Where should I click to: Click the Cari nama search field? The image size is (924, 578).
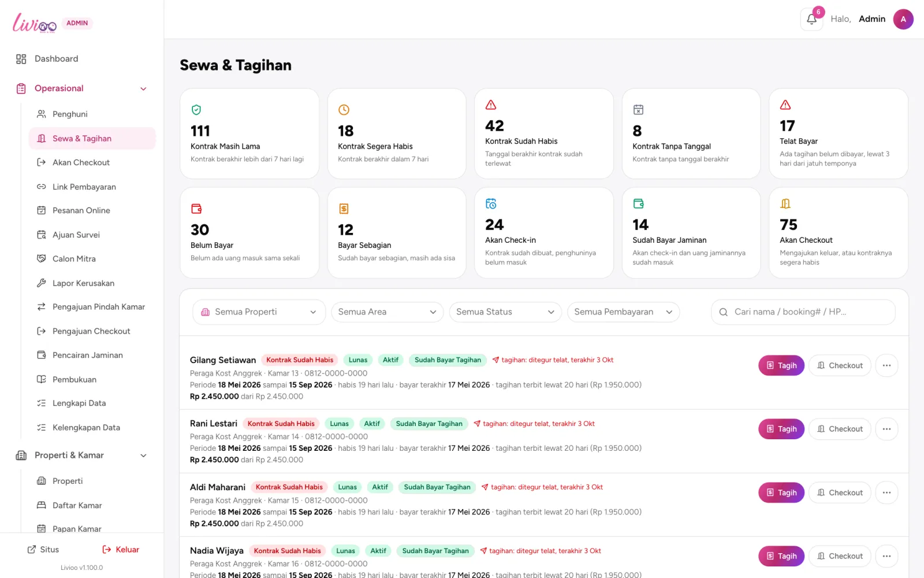[x=803, y=312]
